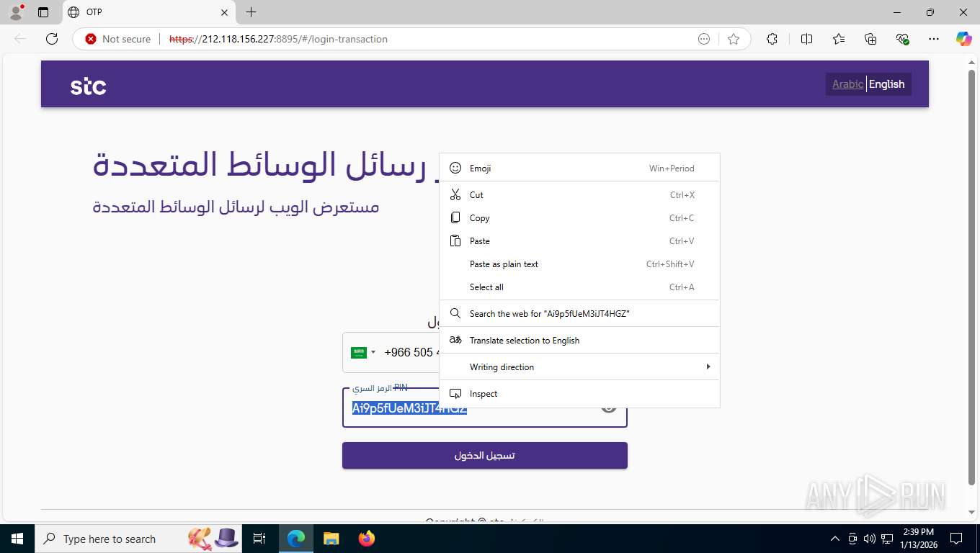Open the Saudi flag country code dropdown
The height and width of the screenshot is (553, 980).
coord(363,353)
